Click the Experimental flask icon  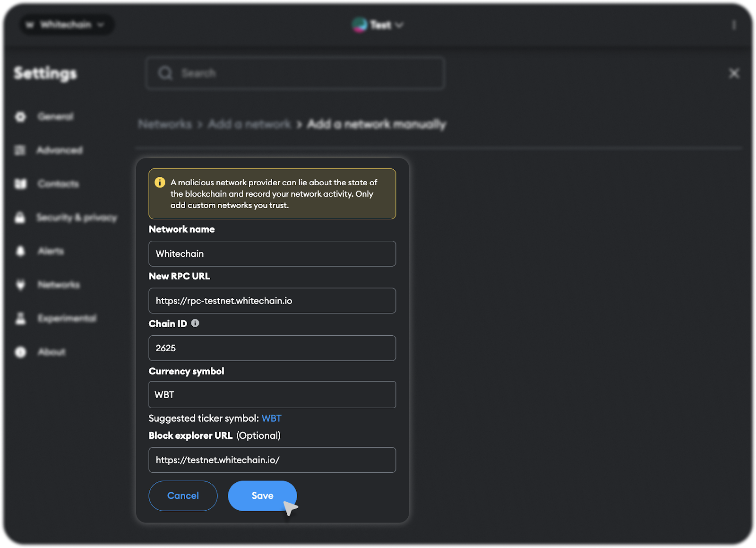coord(20,318)
